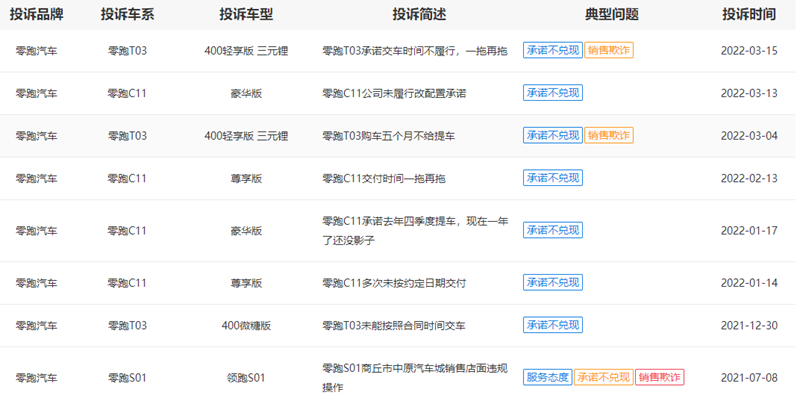The image size is (800, 404).
Task: Click 零跑汽车 brand in the 2021-07-08 row
Action: [36, 378]
